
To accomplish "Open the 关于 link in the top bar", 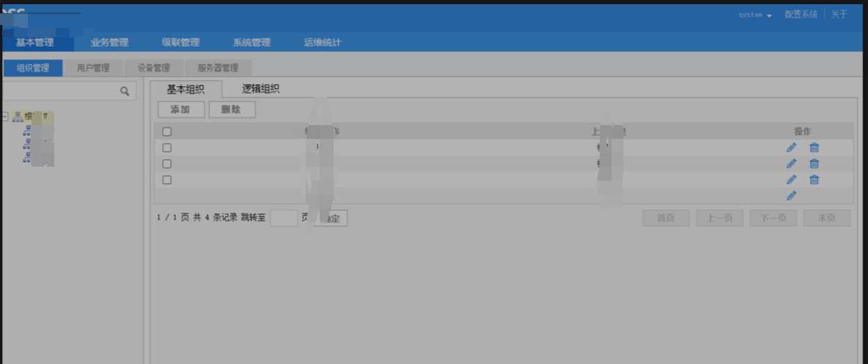I will point(840,15).
